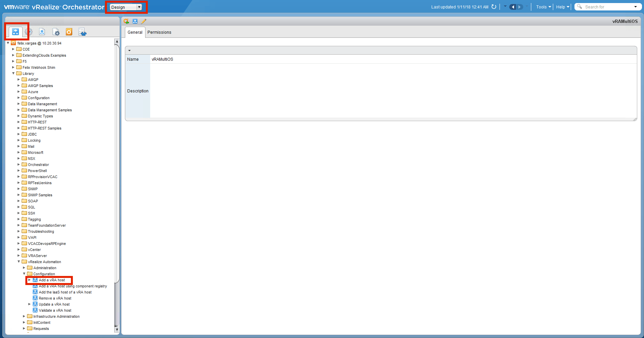Collapse the General details section arrow
Image resolution: width=644 pixels, height=338 pixels.
pos(129,51)
